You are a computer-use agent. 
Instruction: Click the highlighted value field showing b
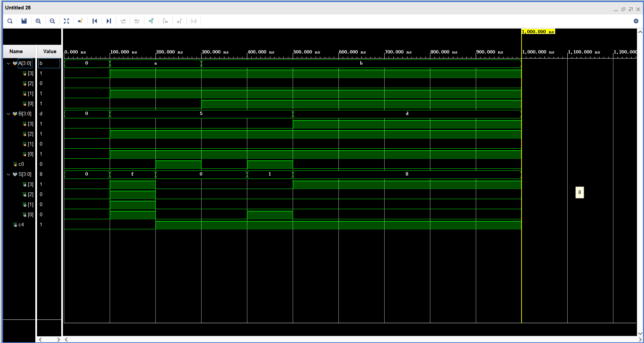pos(49,63)
